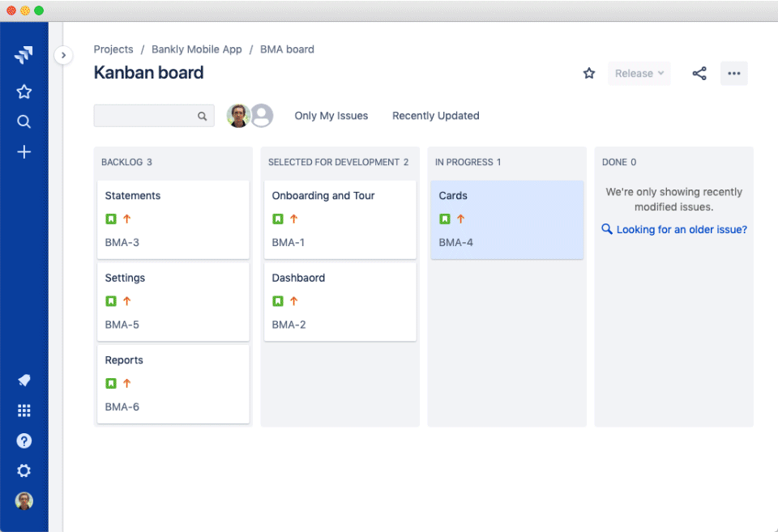Open notifications feedback megaphone icon
Image resolution: width=778 pixels, height=532 pixels.
coord(24,381)
